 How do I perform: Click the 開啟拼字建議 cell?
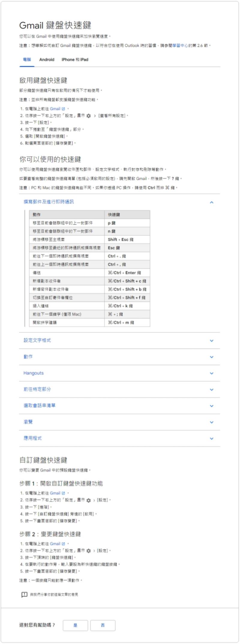(x=67, y=322)
